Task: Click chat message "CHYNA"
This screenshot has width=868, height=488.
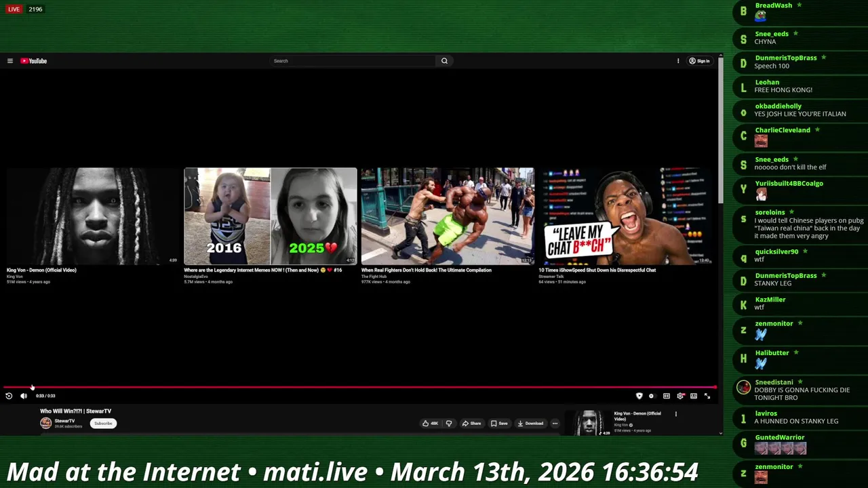Action: pos(765,41)
